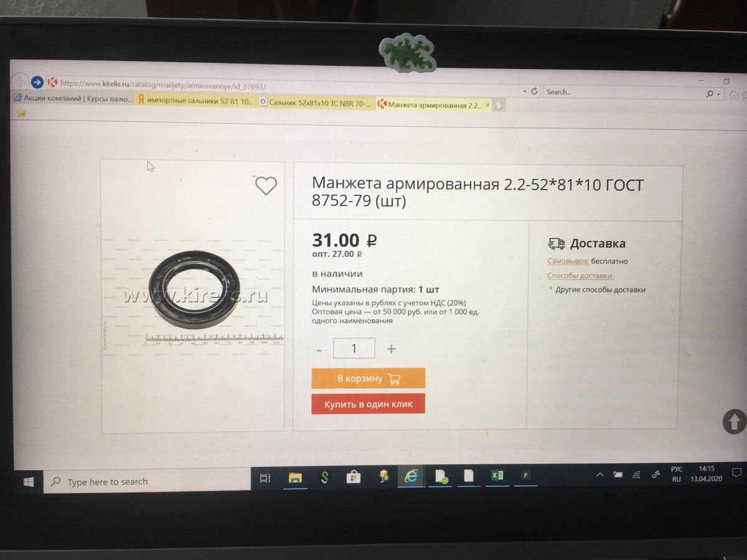The height and width of the screenshot is (560, 747).
Task: Open Windows Start menu
Action: (29, 482)
